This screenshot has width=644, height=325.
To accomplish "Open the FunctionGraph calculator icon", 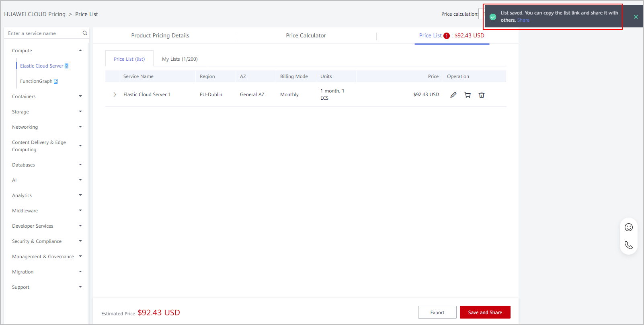I will pyautogui.click(x=56, y=81).
